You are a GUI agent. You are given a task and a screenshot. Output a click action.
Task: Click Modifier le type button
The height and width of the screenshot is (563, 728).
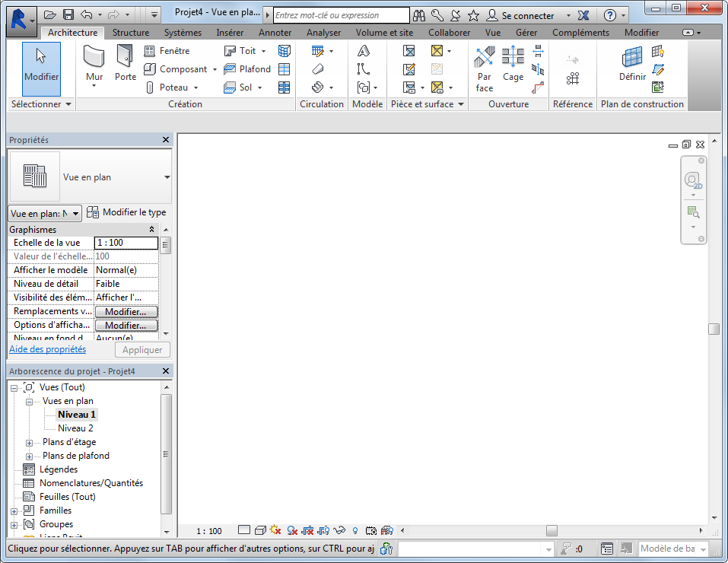click(x=126, y=212)
